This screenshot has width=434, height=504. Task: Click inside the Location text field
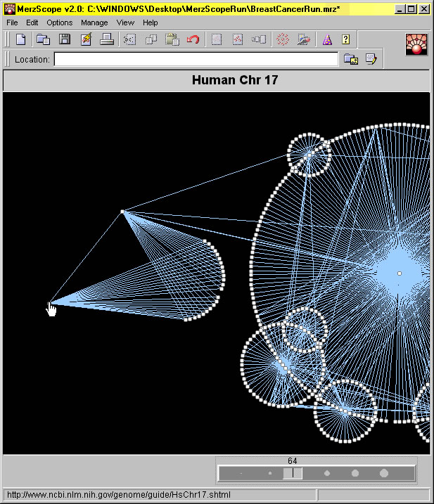tap(196, 60)
